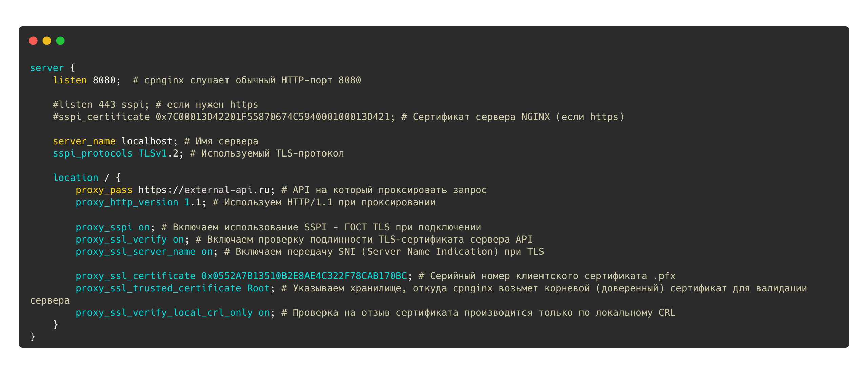Click the listen keyword on the 8080 line
868x374 pixels.
tap(70, 80)
